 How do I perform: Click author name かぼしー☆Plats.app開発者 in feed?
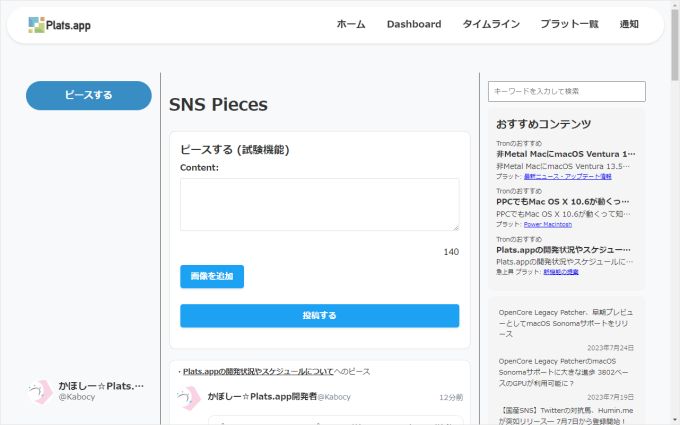click(262, 396)
